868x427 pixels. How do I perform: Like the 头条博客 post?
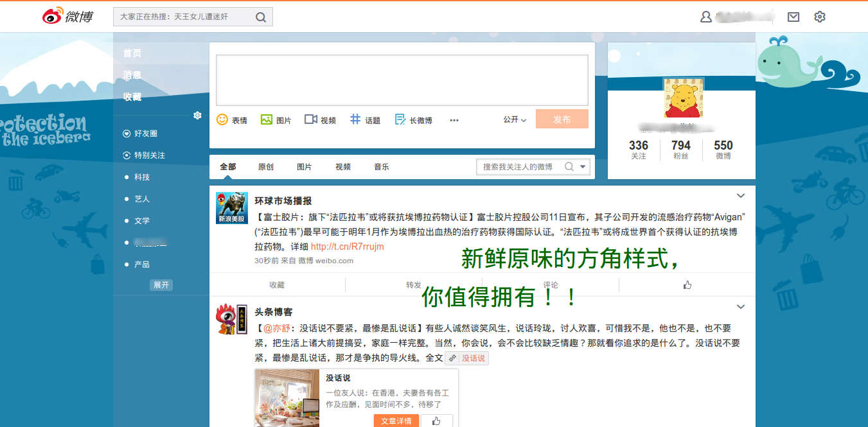436,421
